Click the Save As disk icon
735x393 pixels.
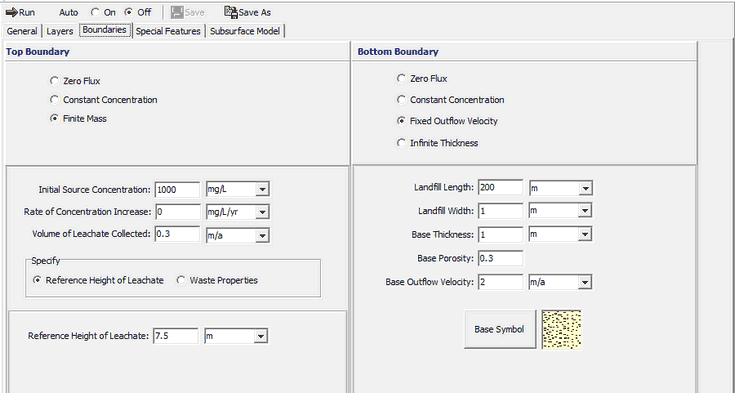(x=231, y=12)
